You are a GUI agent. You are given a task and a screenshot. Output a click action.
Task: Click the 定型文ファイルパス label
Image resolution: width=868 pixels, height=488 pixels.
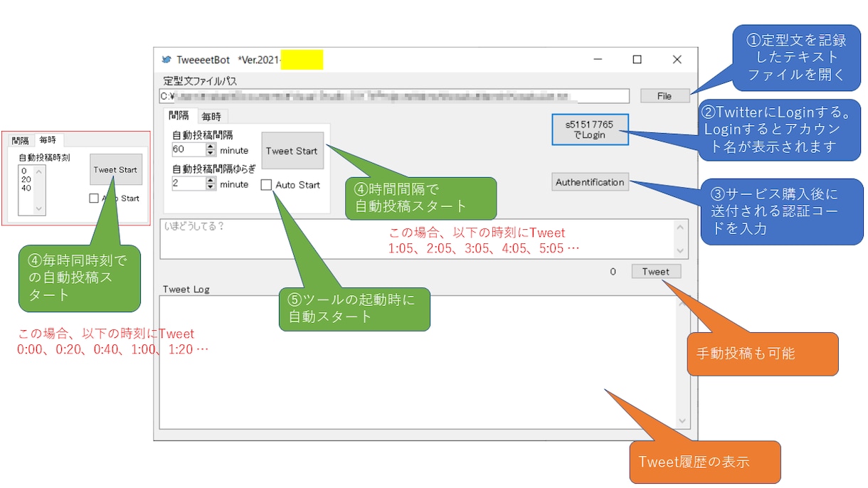[200, 81]
